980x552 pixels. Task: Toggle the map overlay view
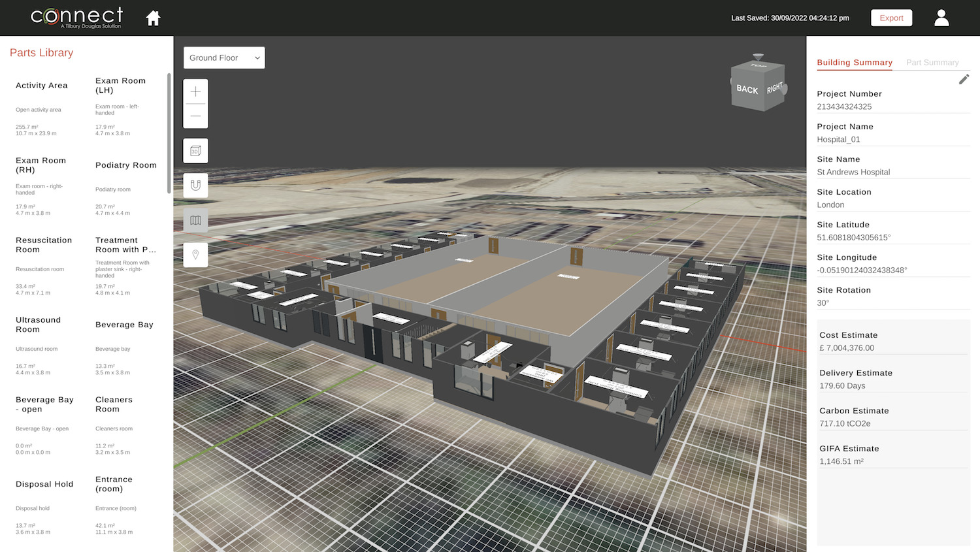click(x=195, y=220)
